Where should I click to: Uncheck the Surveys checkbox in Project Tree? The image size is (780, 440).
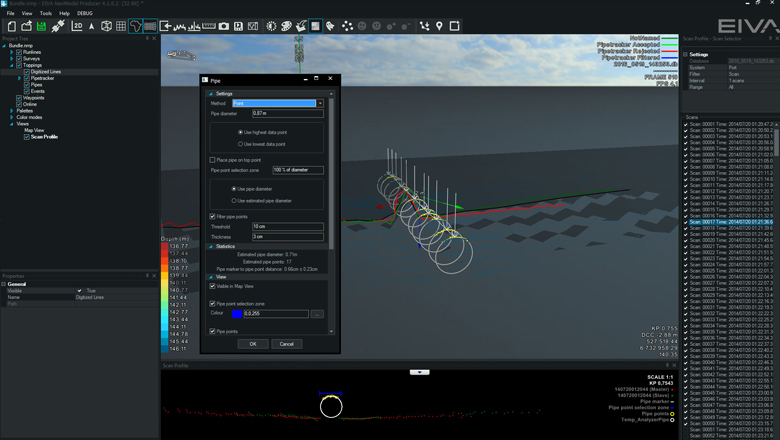pyautogui.click(x=19, y=59)
